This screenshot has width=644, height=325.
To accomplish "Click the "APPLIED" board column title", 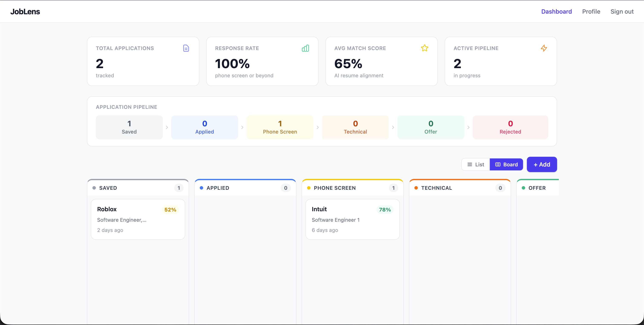I will tap(218, 188).
